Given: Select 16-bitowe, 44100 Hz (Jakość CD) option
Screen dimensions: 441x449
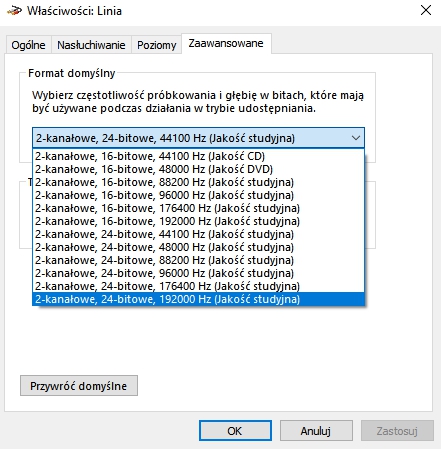Looking at the screenshot, I should (198, 156).
